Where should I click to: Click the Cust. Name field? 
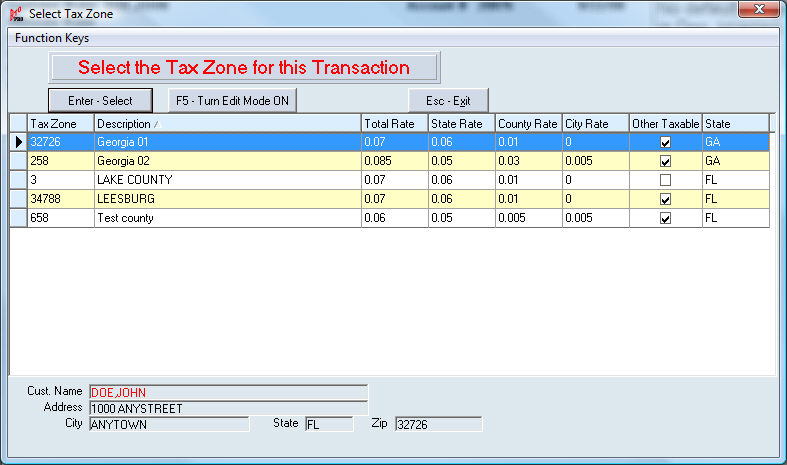(228, 393)
